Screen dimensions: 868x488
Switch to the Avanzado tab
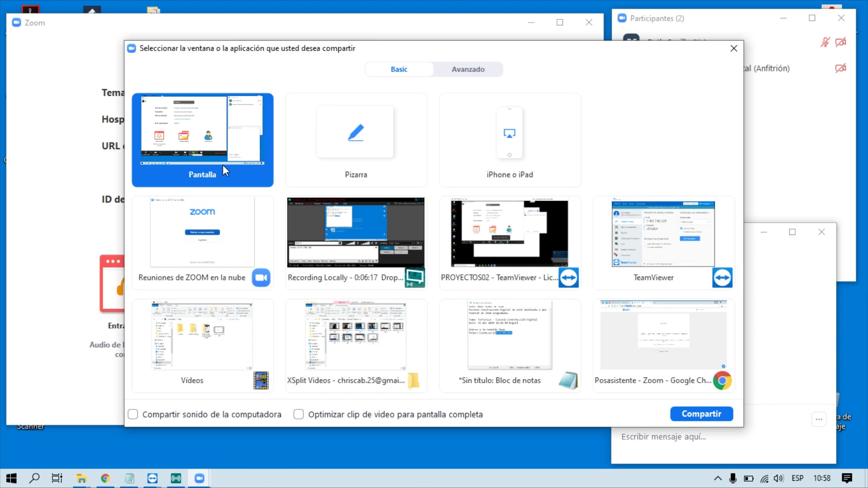pyautogui.click(x=468, y=69)
